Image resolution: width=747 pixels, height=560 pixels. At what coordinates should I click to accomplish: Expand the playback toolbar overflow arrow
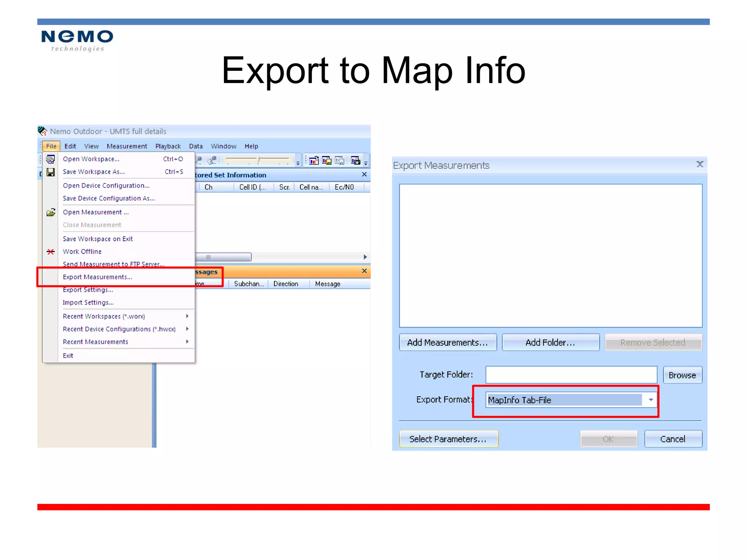tap(298, 163)
